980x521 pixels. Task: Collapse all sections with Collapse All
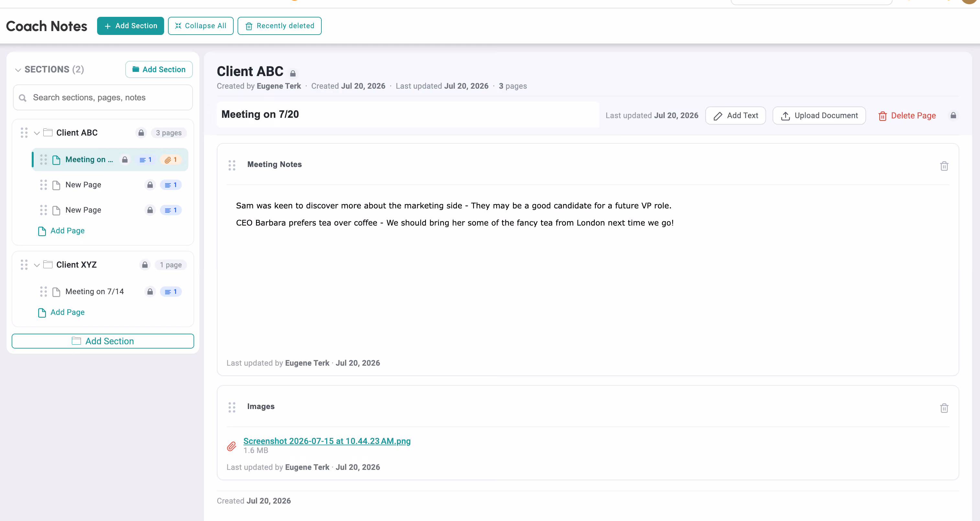(x=200, y=26)
